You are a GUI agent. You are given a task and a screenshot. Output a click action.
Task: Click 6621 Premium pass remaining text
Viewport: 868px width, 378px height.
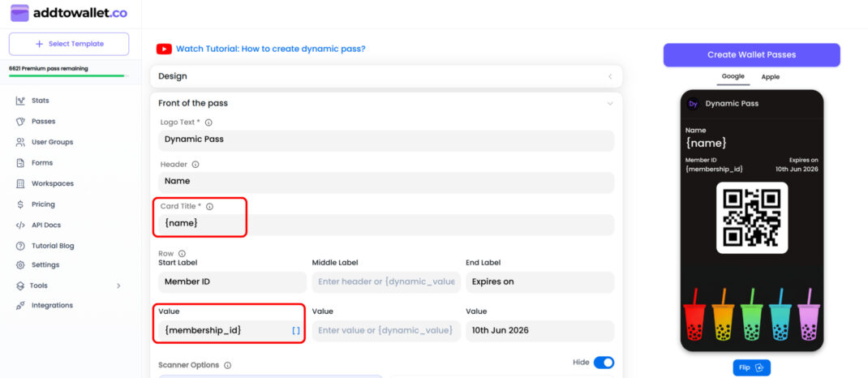tap(48, 69)
